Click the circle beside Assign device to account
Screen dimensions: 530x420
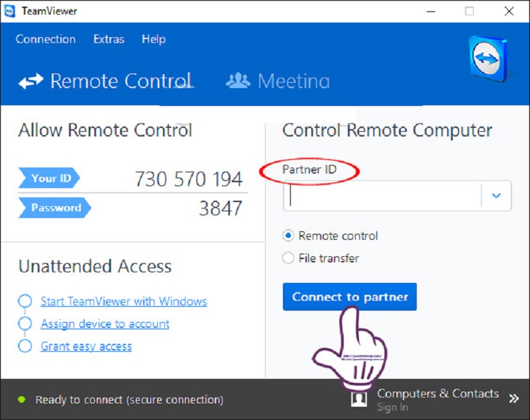25,323
